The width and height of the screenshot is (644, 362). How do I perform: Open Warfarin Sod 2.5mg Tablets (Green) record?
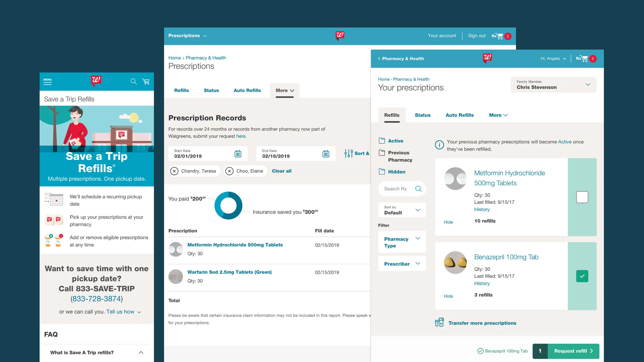coord(229,272)
